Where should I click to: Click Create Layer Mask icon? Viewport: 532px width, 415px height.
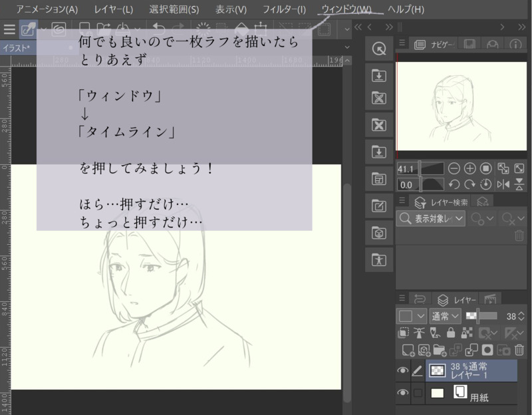pyautogui.click(x=487, y=350)
